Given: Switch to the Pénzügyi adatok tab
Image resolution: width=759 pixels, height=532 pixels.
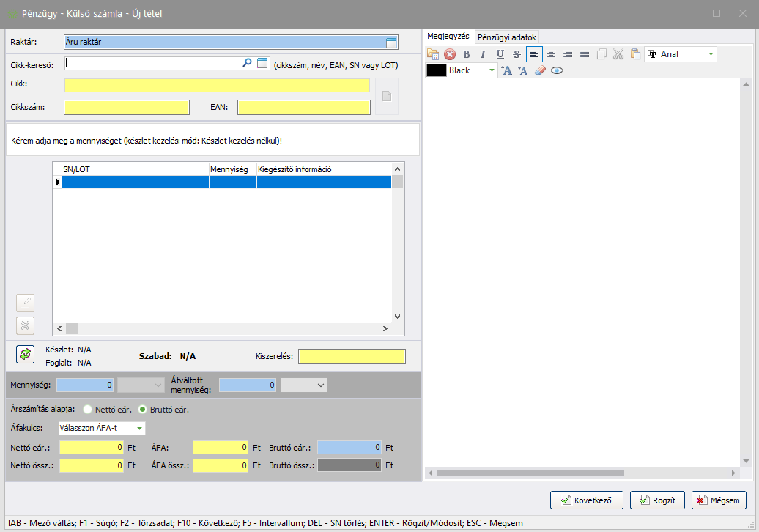Looking at the screenshot, I should [507, 37].
